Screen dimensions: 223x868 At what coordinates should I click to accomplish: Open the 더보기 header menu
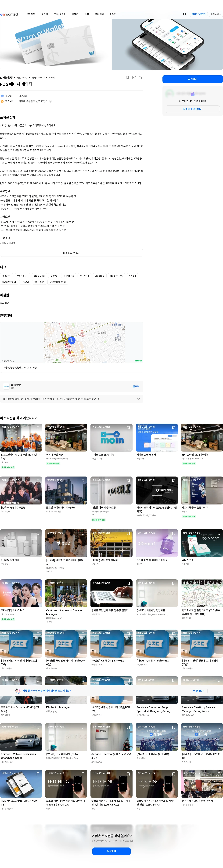tap(113, 14)
